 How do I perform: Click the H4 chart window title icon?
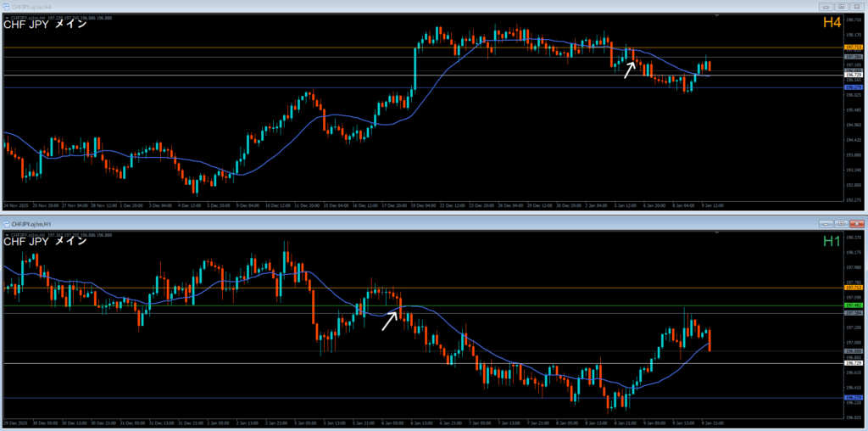click(6, 8)
